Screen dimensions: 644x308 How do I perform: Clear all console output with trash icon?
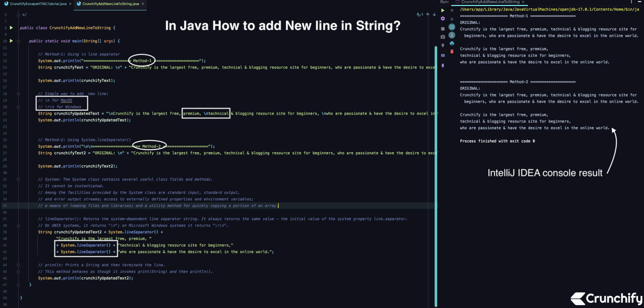(x=452, y=51)
